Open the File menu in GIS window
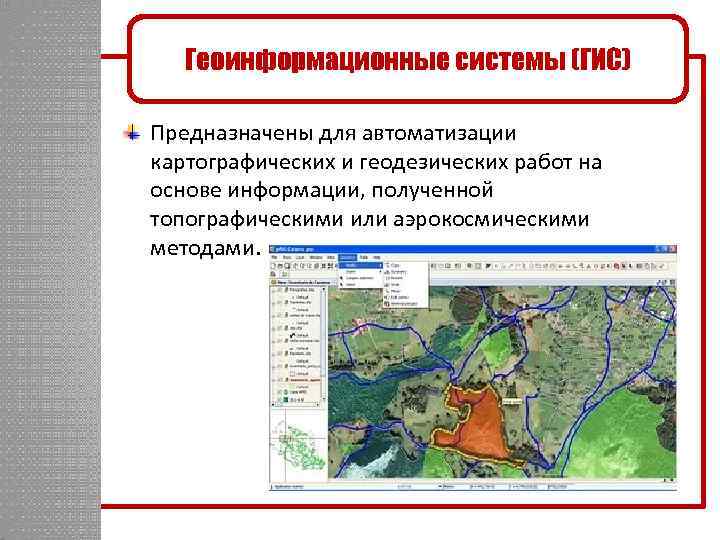 [274, 257]
